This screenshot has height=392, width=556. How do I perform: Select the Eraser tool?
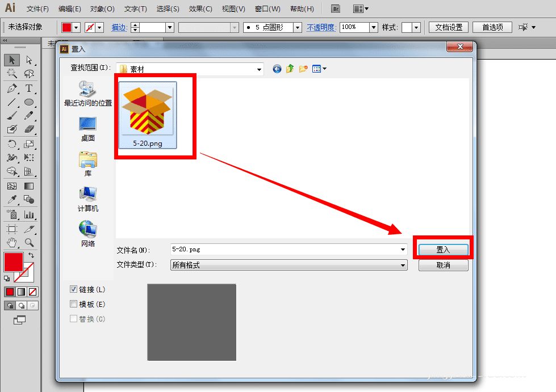coord(29,129)
